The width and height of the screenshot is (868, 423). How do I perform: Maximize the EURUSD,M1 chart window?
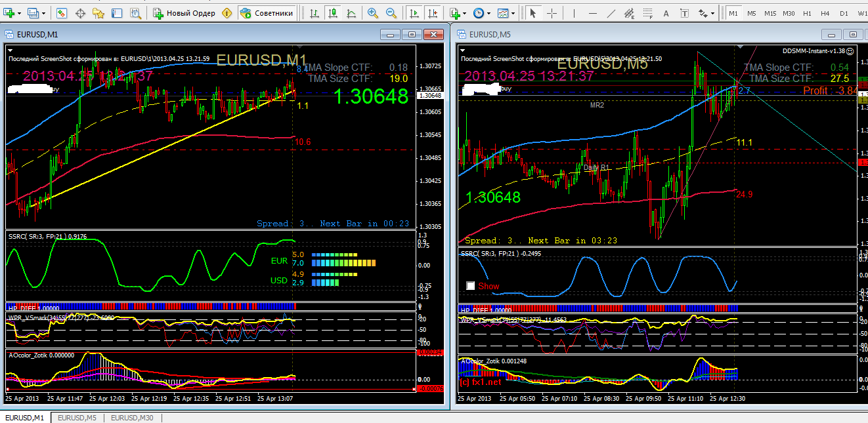[412, 34]
